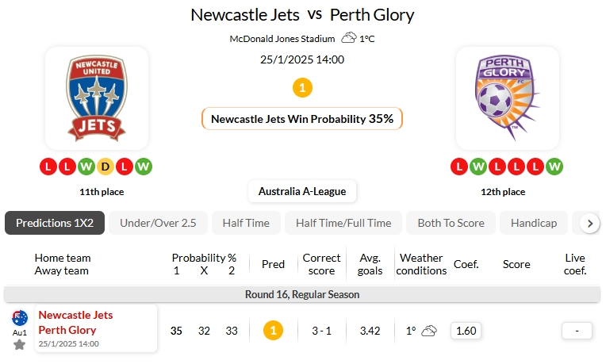Click the green W badge at the end of Perth's form

(554, 167)
